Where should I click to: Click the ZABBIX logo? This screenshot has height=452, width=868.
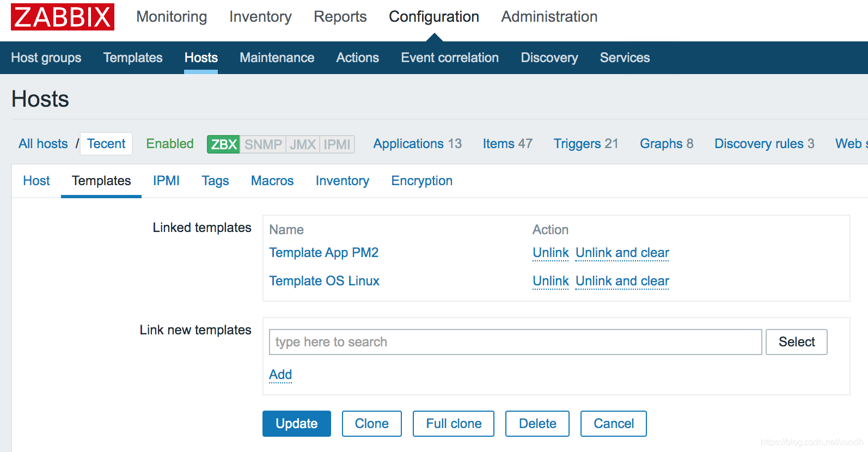coord(63,17)
